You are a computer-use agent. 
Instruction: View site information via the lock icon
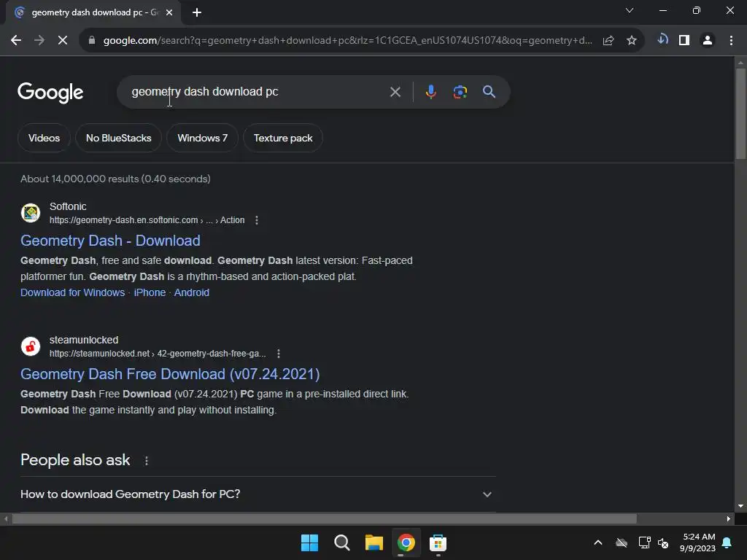[92, 41]
